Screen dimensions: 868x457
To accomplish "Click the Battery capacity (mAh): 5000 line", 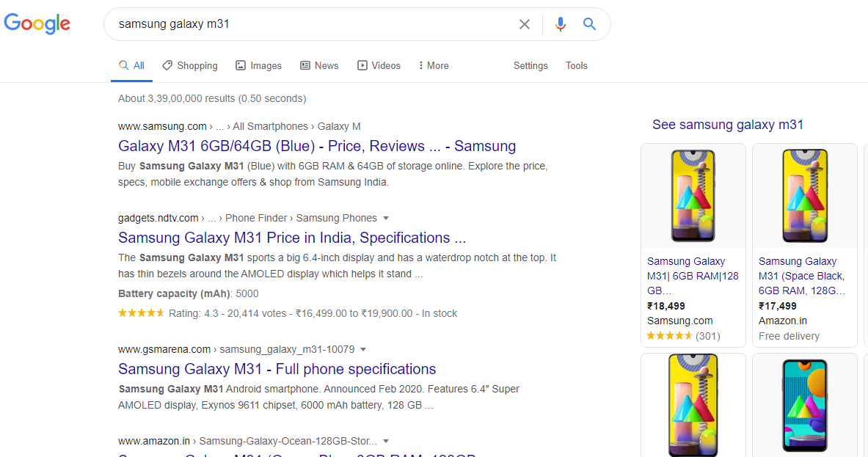I will tap(189, 293).
